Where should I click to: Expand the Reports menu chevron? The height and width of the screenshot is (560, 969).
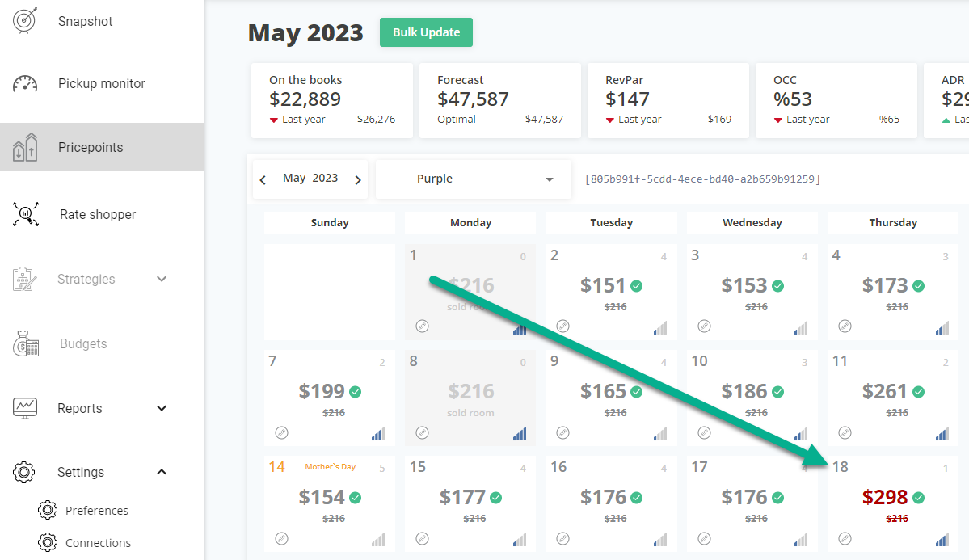click(162, 408)
